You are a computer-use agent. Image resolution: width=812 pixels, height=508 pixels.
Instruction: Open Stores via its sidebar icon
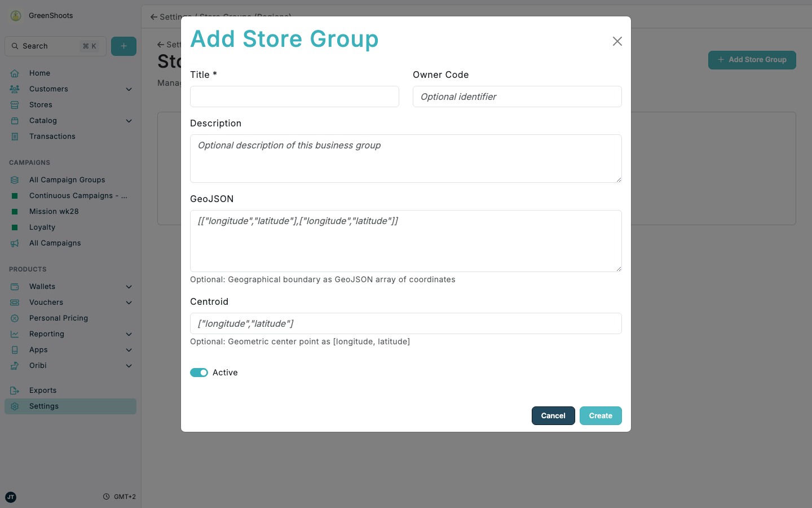tap(15, 104)
